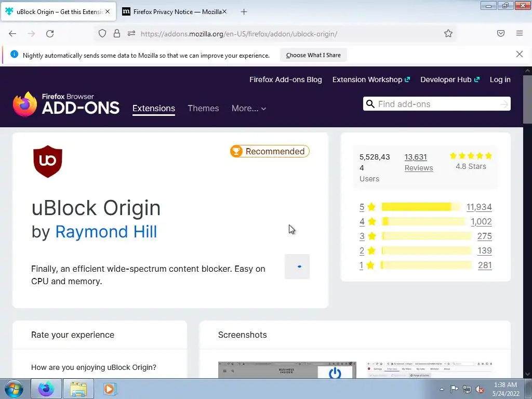Click the blue info icon in the notification bar
Image resolution: width=532 pixels, height=399 pixels.
click(14, 54)
